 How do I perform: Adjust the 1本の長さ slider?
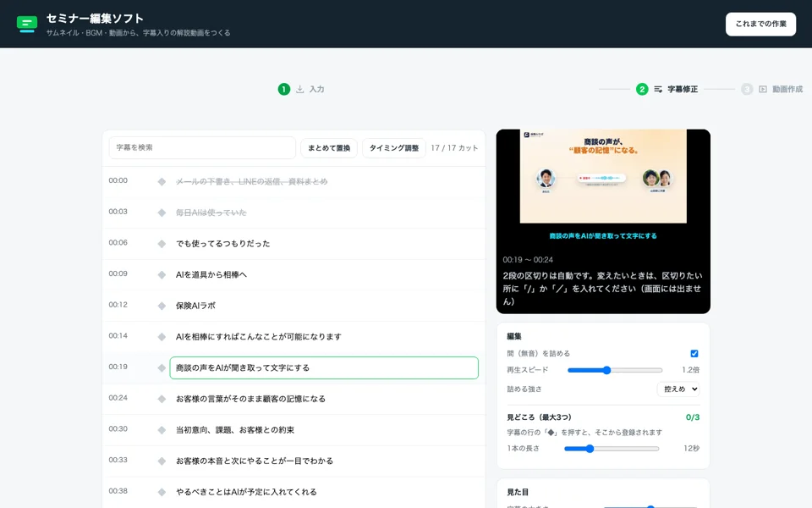(x=612, y=449)
